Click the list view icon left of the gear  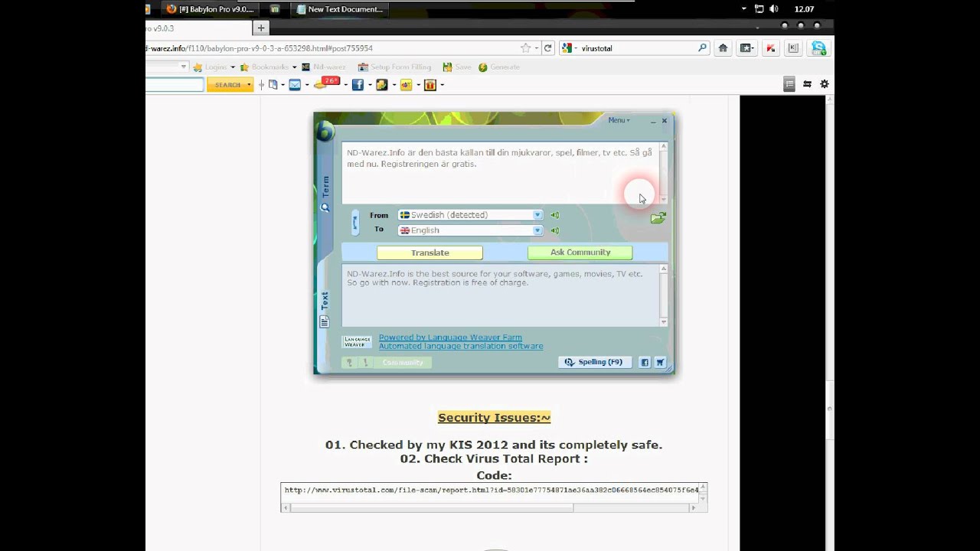(x=789, y=84)
